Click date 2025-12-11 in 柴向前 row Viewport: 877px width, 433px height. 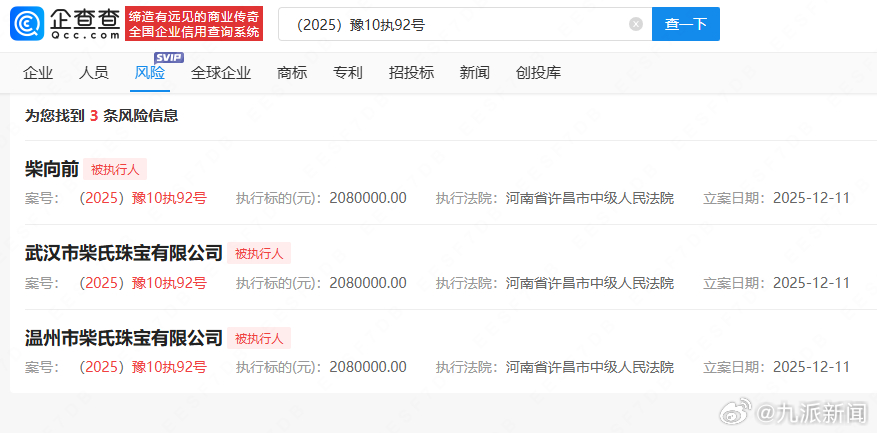click(x=812, y=198)
